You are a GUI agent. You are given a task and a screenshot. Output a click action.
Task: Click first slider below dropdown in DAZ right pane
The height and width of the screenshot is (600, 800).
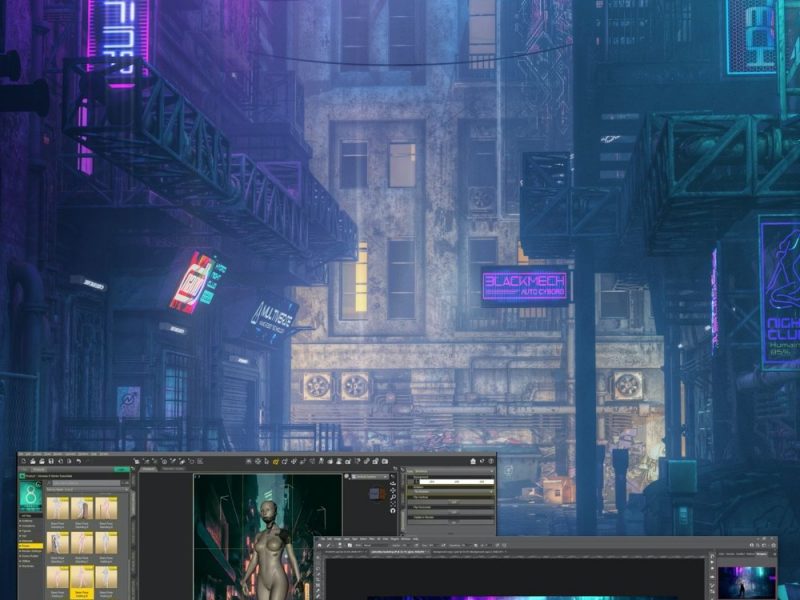pos(452,502)
